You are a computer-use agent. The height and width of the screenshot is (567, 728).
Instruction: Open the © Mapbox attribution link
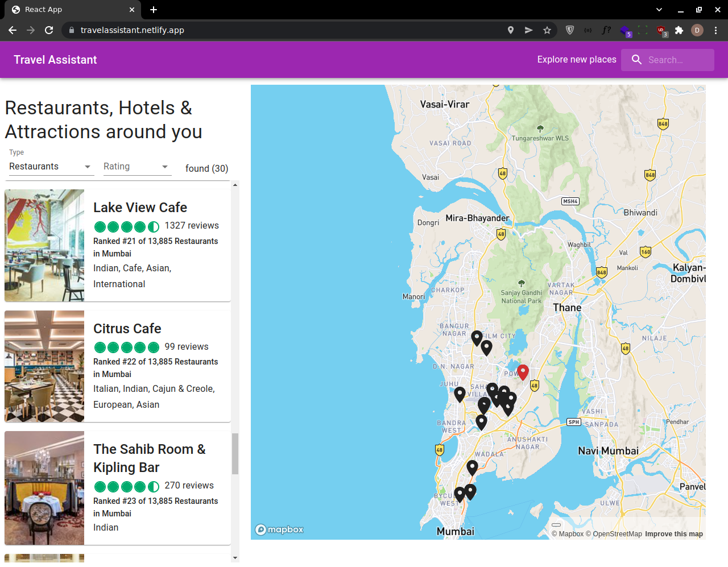(568, 534)
